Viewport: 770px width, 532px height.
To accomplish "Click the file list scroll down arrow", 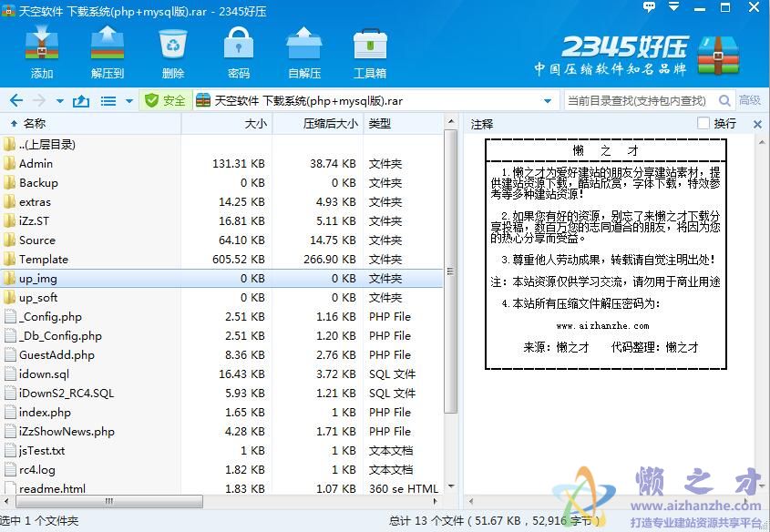I will pyautogui.click(x=450, y=486).
